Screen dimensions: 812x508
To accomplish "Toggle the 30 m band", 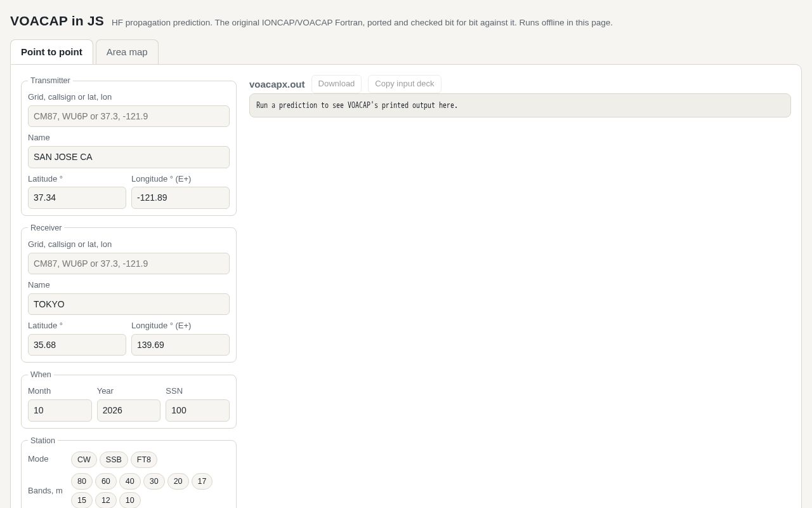I will pyautogui.click(x=154, y=481).
